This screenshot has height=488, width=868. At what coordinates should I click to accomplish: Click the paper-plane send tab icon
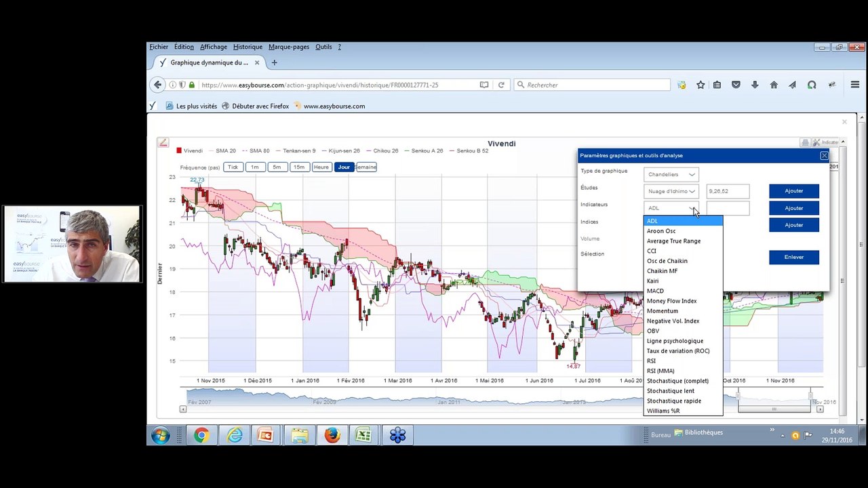[x=792, y=85]
